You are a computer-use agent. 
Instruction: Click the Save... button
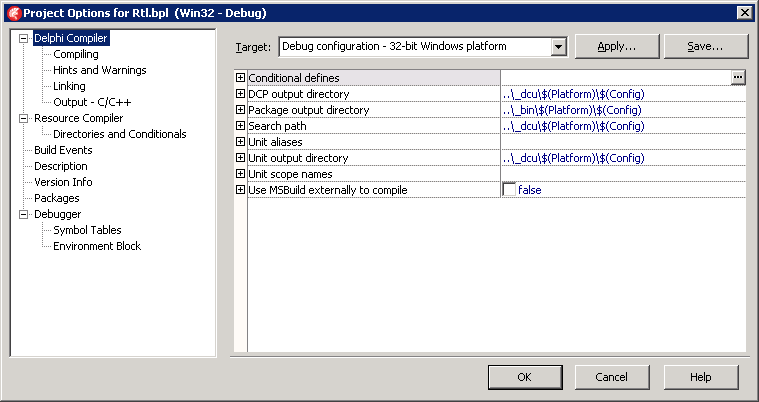tap(705, 46)
